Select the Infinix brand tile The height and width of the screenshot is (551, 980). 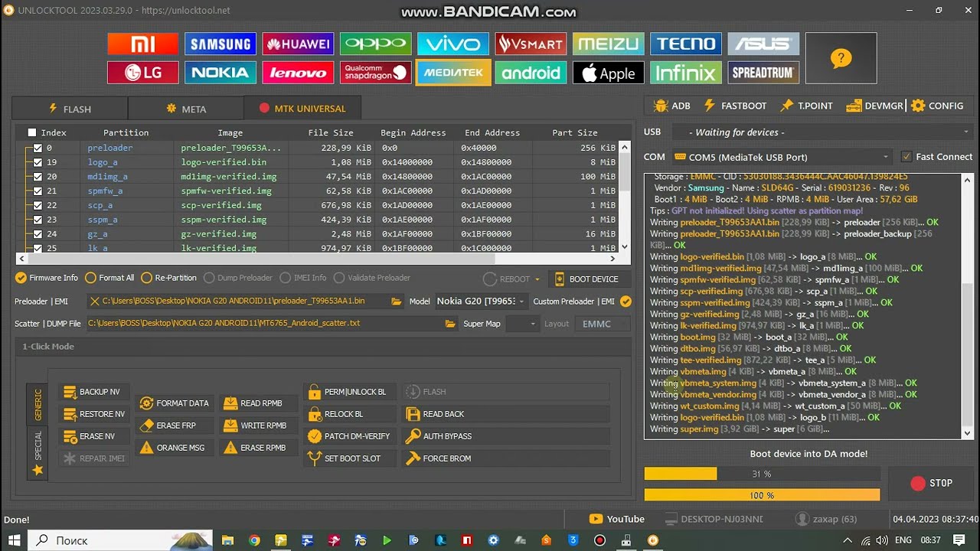click(x=686, y=73)
